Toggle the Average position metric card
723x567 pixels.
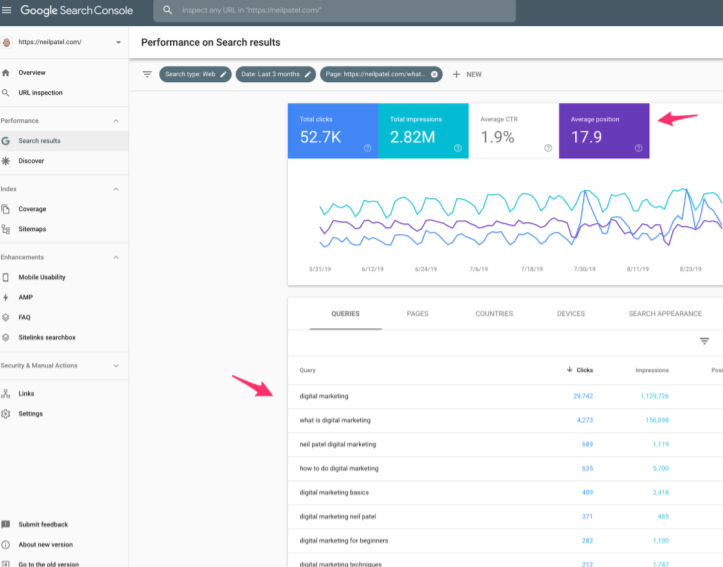(604, 131)
